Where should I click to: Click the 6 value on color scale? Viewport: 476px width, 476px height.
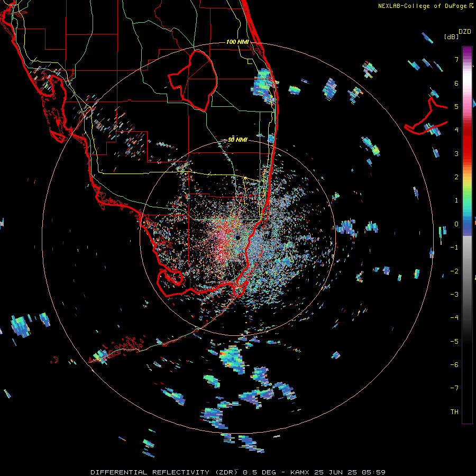point(456,83)
